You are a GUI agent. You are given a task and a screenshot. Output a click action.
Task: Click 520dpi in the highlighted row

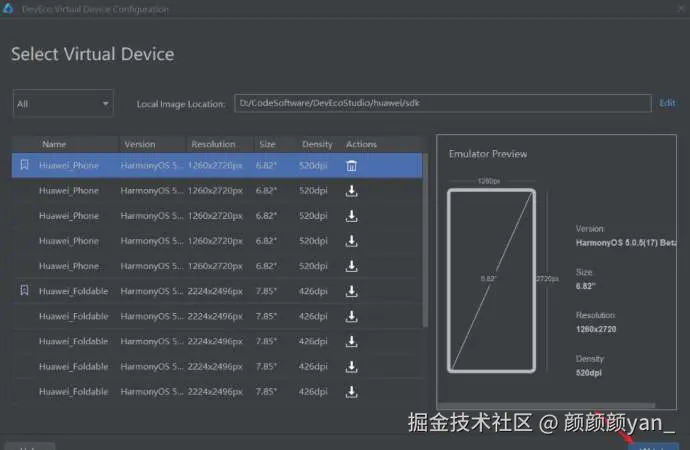pyautogui.click(x=313, y=165)
